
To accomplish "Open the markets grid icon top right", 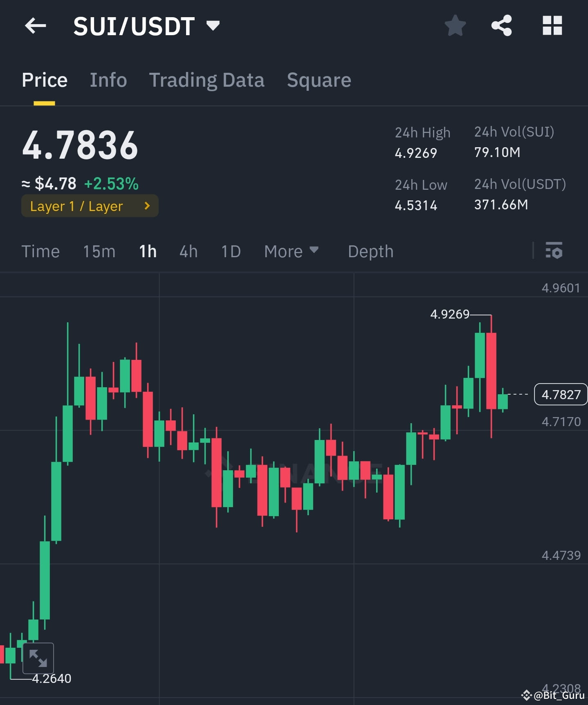I will (552, 25).
